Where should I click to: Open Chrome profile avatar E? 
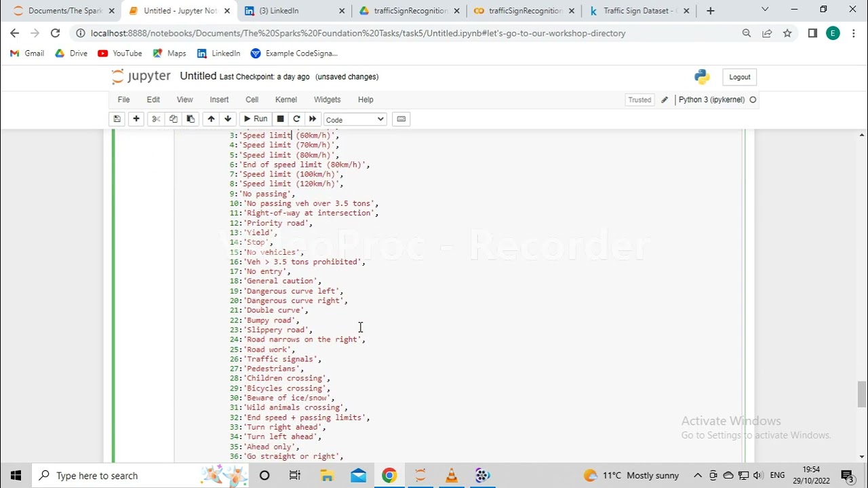[x=833, y=33]
